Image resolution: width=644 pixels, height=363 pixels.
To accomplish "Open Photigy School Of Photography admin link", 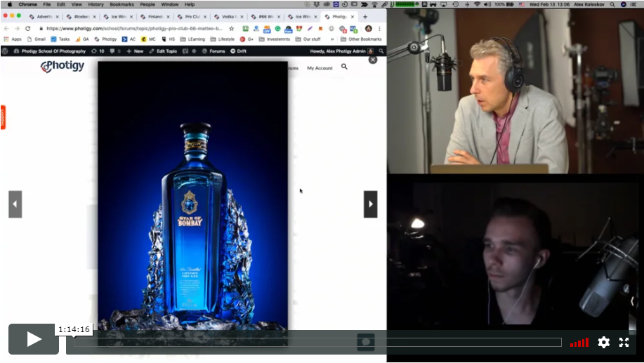I will click(x=50, y=51).
